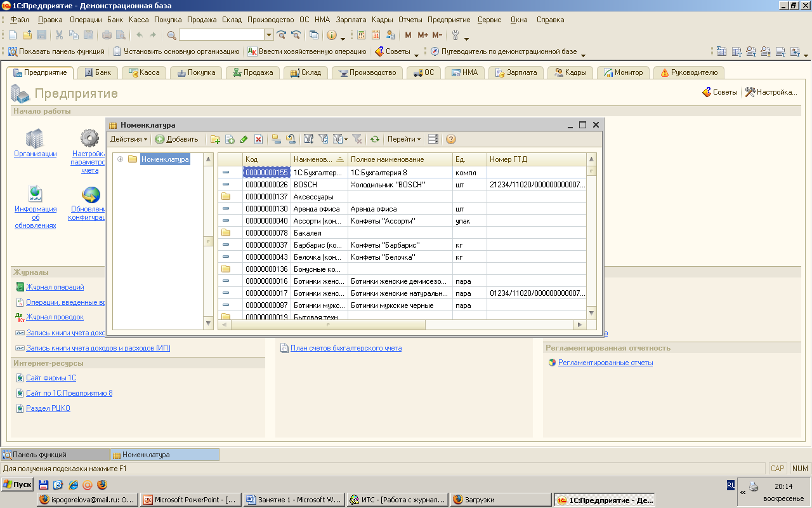Click the Edit pencil icon in Номенклатура
The height and width of the screenshot is (508, 812).
point(244,139)
